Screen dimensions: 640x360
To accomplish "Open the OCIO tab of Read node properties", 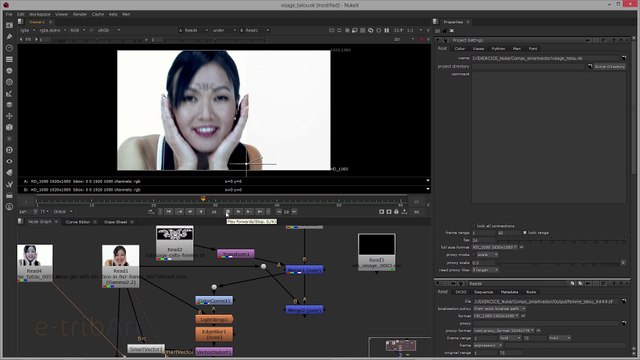I will click(461, 292).
